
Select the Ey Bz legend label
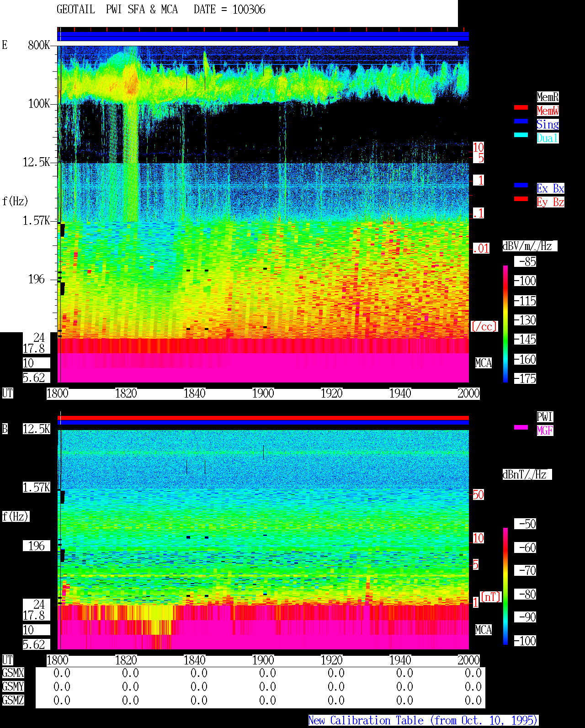tap(550, 202)
